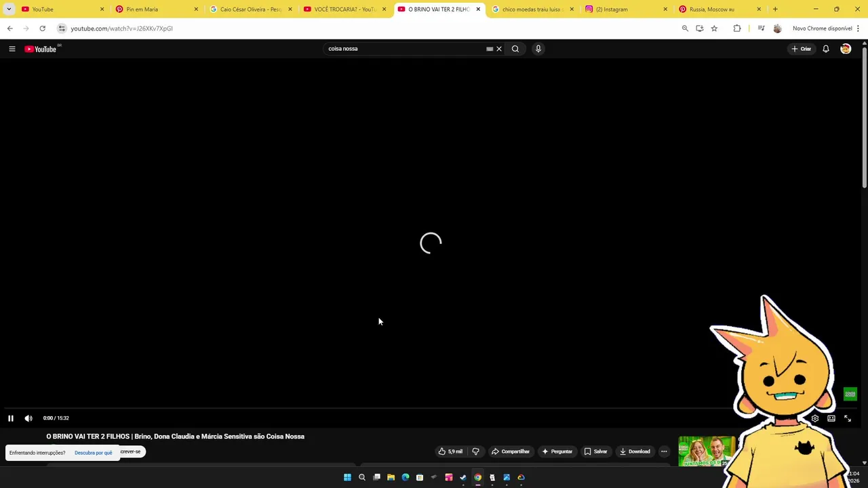Open File Explorer from taskbar

coord(391,477)
